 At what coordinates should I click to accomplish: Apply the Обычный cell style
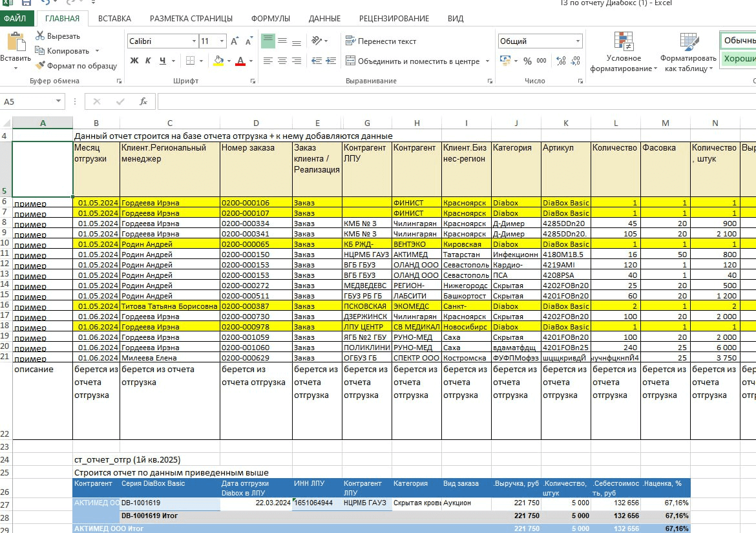tap(738, 41)
